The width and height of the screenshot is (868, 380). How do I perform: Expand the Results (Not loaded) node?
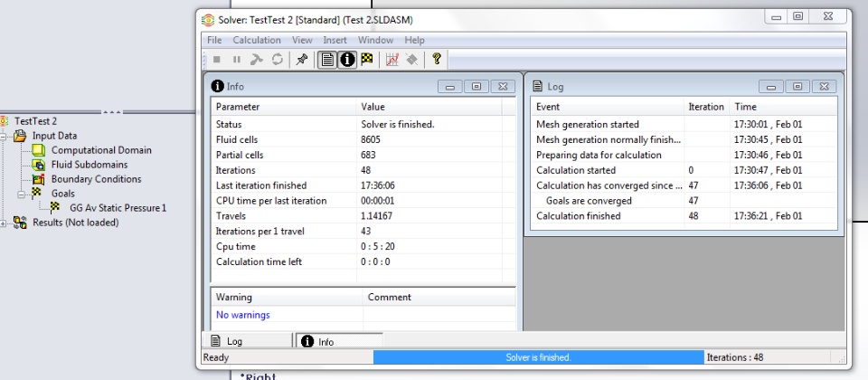pyautogui.click(x=3, y=223)
